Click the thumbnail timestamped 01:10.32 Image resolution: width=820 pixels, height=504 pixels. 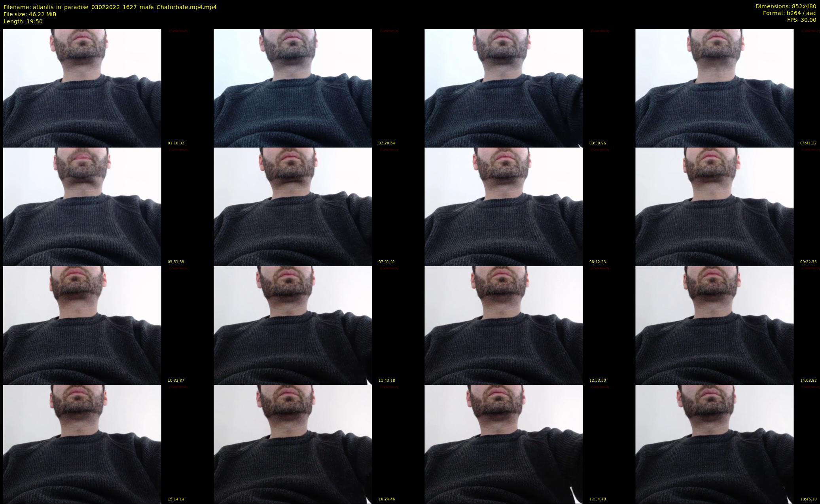(x=82, y=88)
